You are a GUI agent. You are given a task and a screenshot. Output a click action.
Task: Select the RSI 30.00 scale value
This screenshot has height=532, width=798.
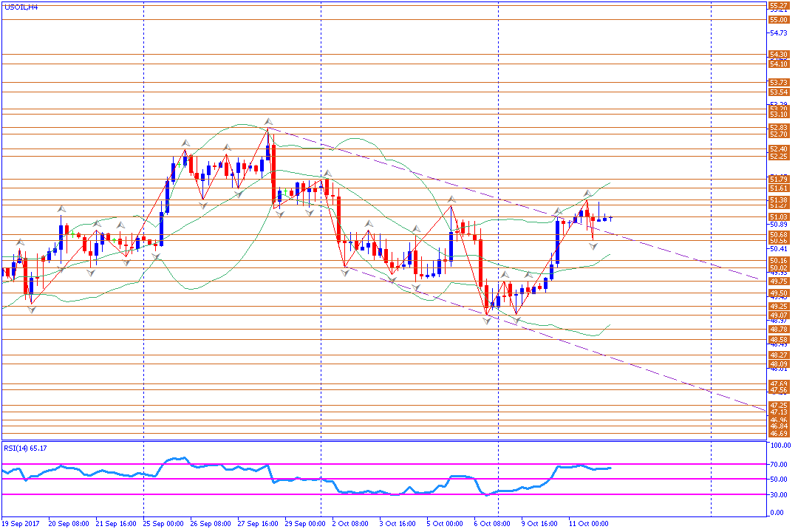(x=779, y=495)
